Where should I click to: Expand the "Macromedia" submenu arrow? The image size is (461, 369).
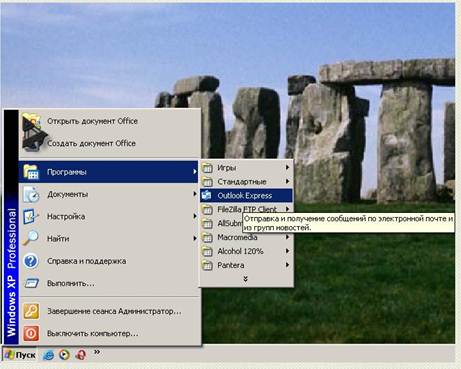287,237
